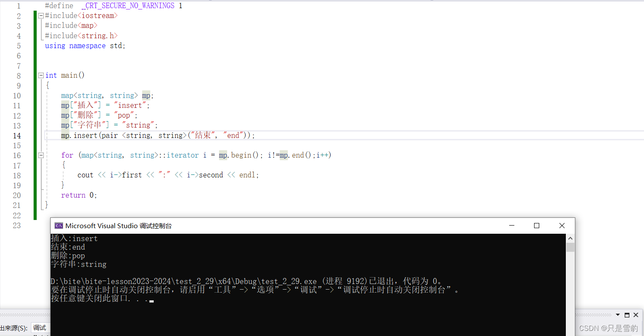Click 'main' in the int main() declaration
The height and width of the screenshot is (336, 644).
pyautogui.click(x=69, y=76)
